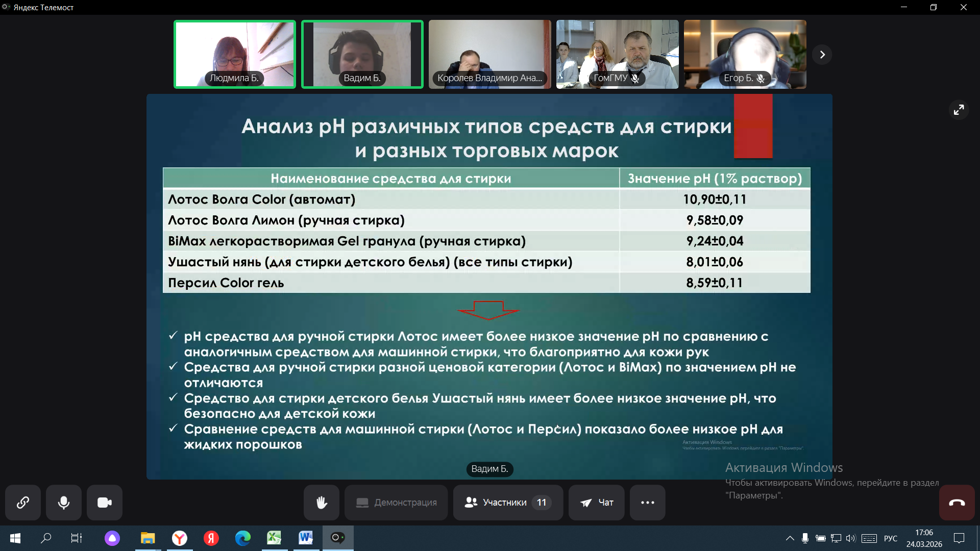Open the Чат chat panel
Viewport: 980px width, 551px height.
tap(596, 503)
